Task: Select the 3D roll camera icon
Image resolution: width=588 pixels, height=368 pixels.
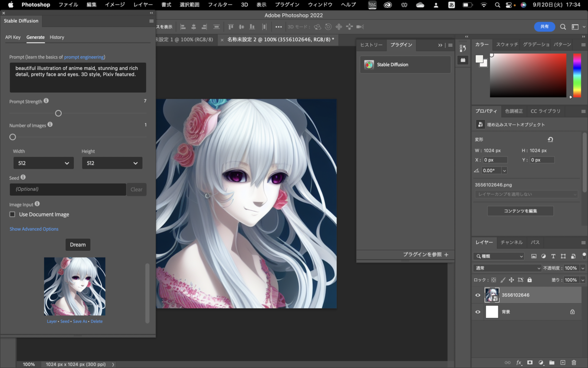Action: (328, 27)
